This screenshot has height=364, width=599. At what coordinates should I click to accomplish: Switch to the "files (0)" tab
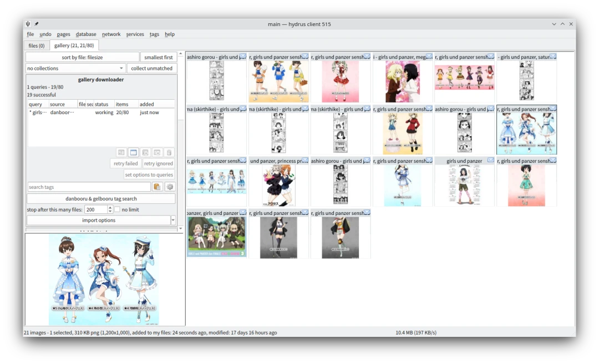[37, 45]
